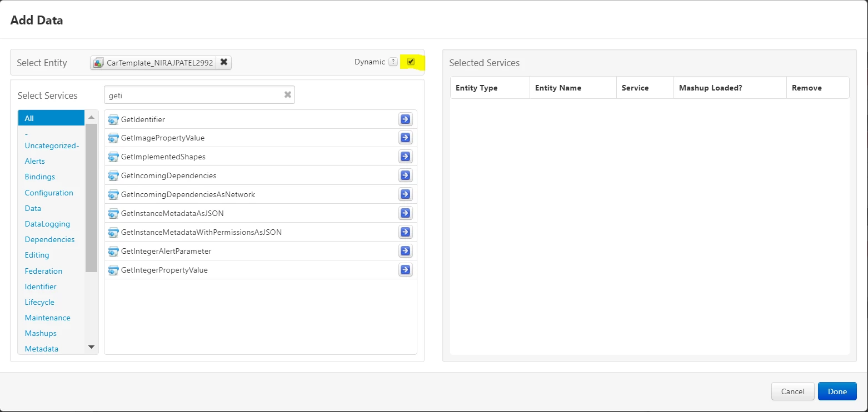
Task: Add GetIncomingDependencies service with its arrow button
Action: (406, 175)
